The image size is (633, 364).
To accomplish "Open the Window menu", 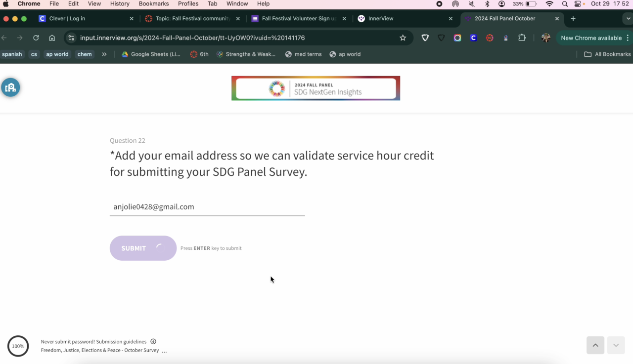I will coord(237,3).
